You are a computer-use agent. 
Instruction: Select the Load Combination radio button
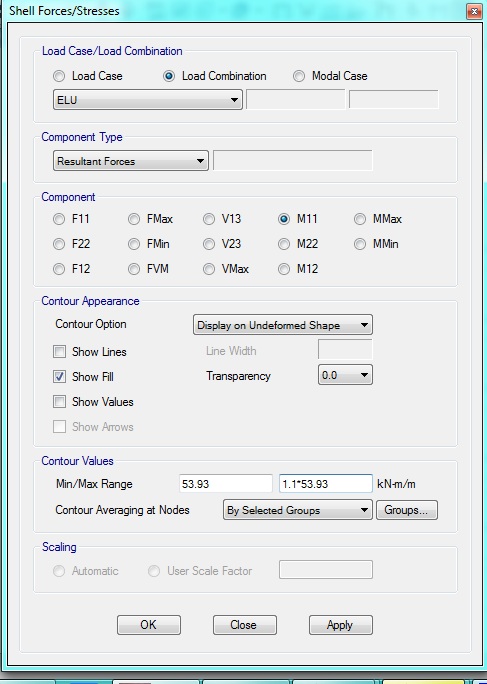(x=169, y=76)
